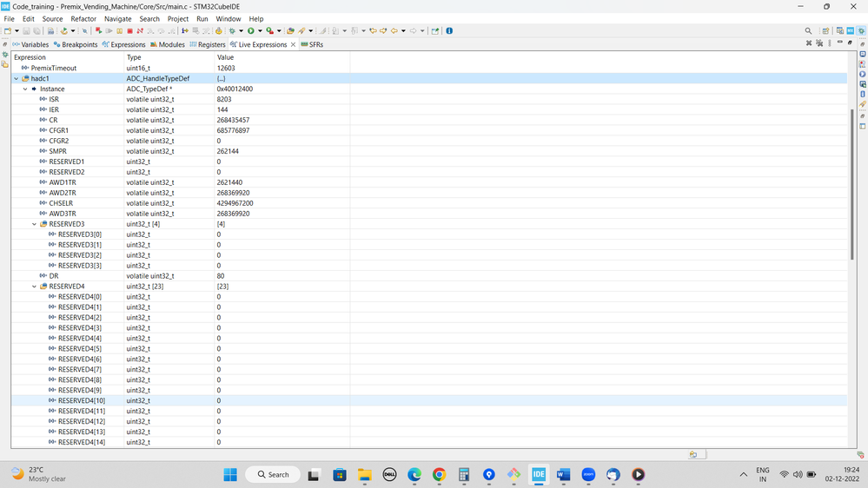
Task: Click the Open Perspective icon
Action: click(825, 31)
